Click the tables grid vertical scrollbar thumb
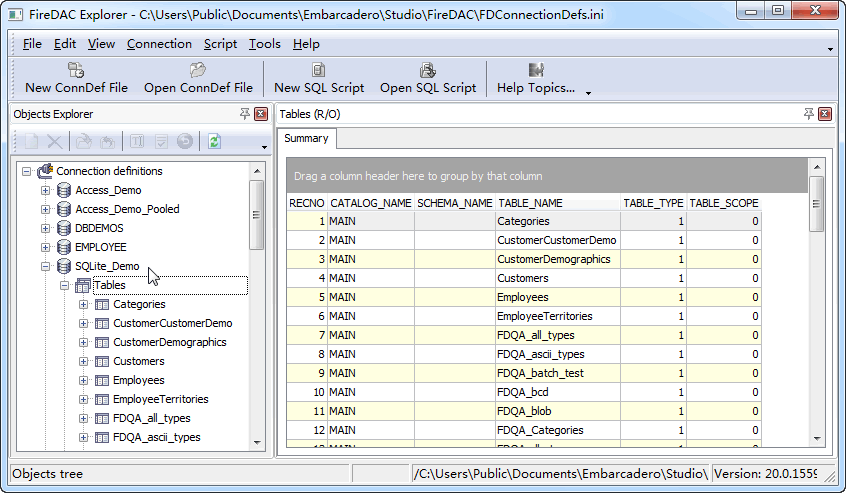Viewport: 846px width, 493px height. click(817, 204)
